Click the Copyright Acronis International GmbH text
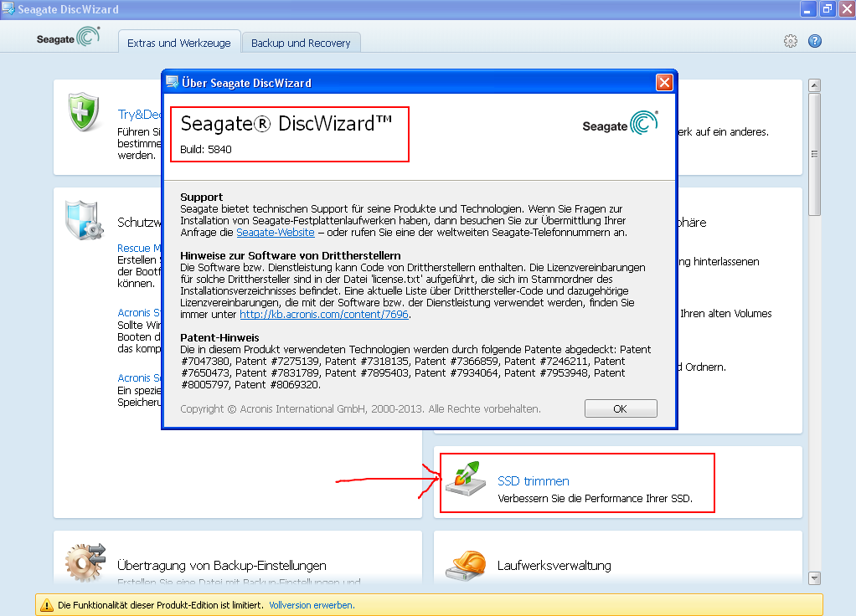This screenshot has width=856, height=616. [x=360, y=408]
